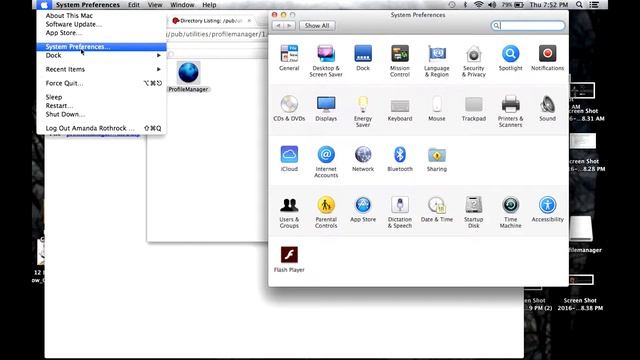Choose Log Out Amanda Rothrock
This screenshot has width=640, height=360.
click(x=101, y=128)
